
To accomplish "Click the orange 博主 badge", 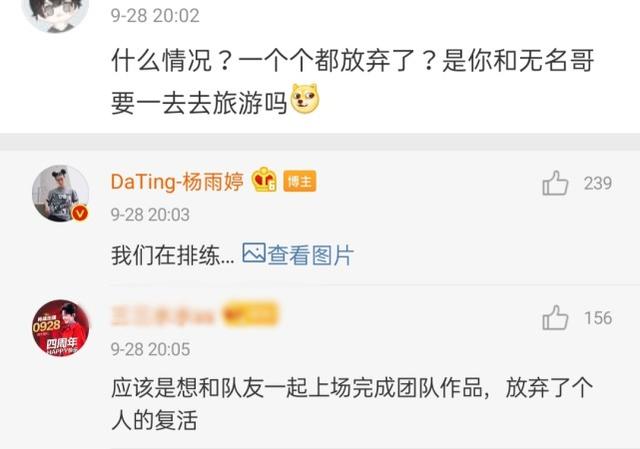I will 300,181.
